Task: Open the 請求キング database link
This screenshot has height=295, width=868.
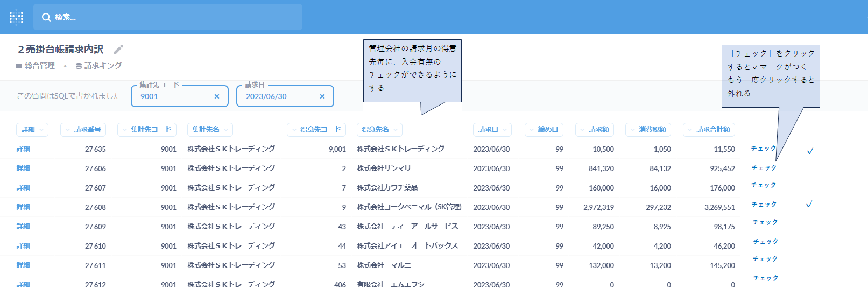Action: point(99,66)
